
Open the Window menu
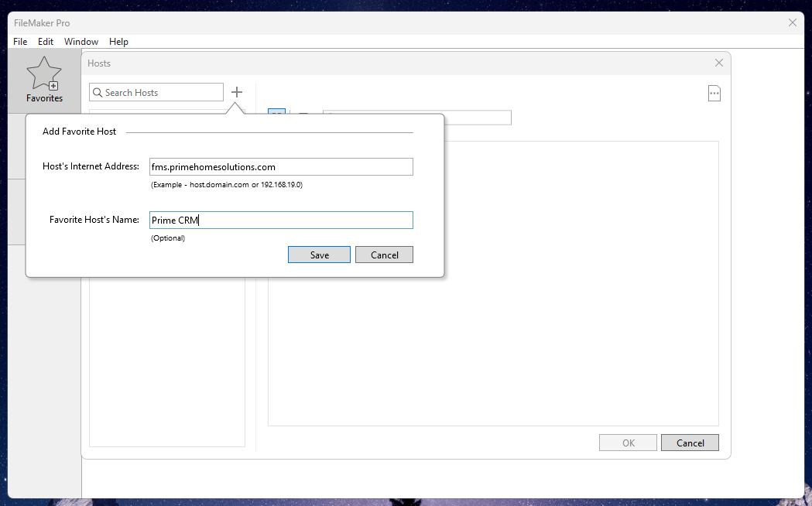(x=81, y=42)
